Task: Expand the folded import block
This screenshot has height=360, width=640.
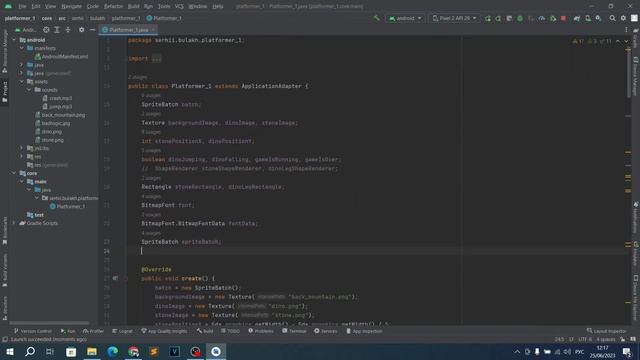Action: 156,59
